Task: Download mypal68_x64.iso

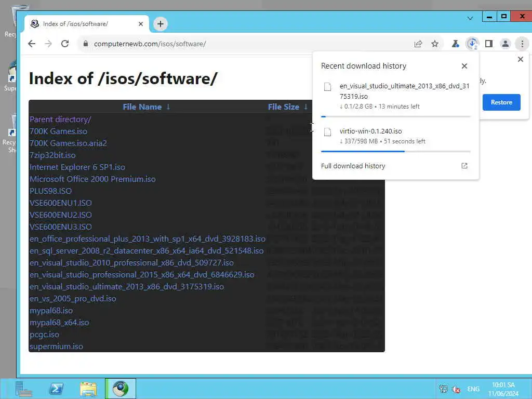Action: tap(59, 322)
